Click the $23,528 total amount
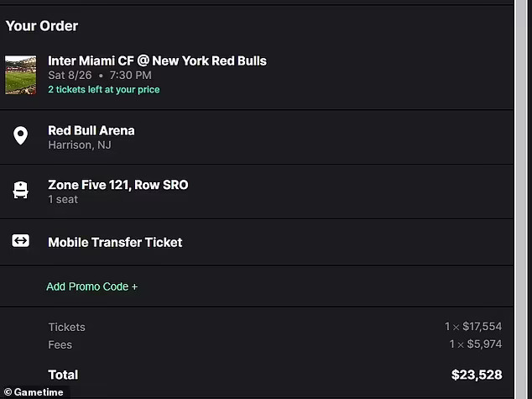The width and height of the screenshot is (532, 399). [x=477, y=375]
